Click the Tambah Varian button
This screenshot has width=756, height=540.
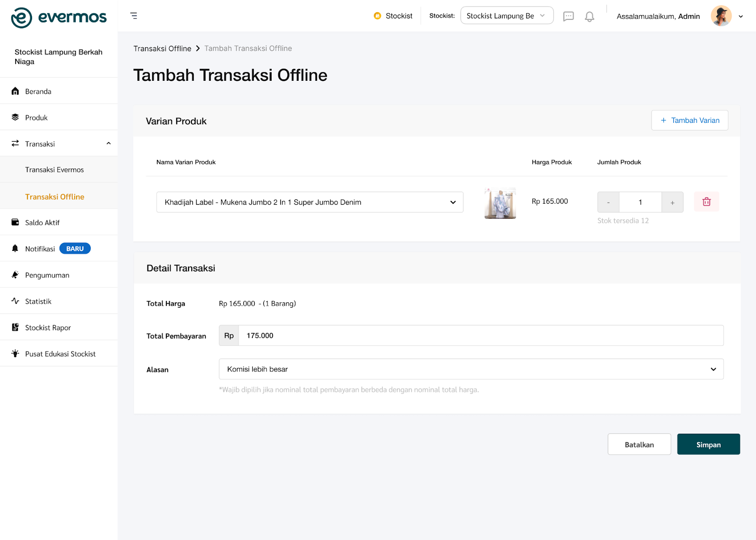(689, 120)
